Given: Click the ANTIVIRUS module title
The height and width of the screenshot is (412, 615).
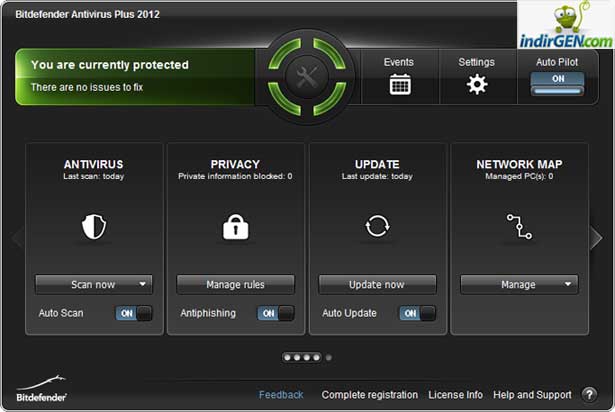Looking at the screenshot, I should point(94,164).
